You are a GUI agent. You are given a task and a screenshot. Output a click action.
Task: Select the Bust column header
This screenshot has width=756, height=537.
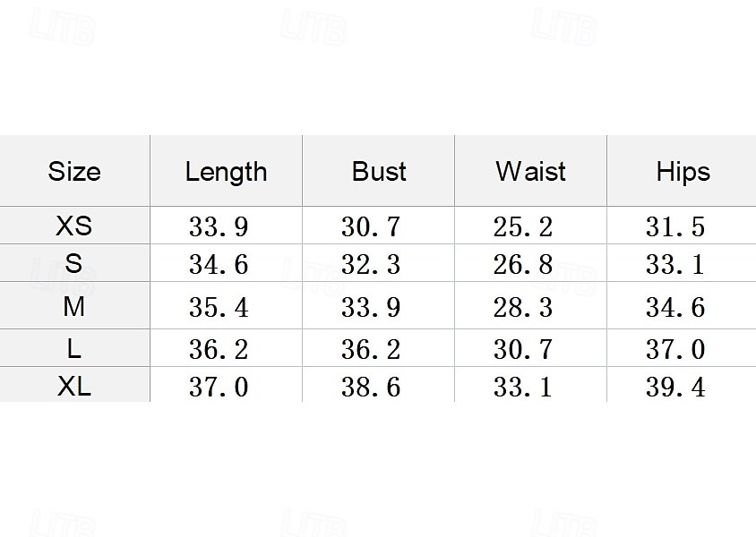coord(379,172)
